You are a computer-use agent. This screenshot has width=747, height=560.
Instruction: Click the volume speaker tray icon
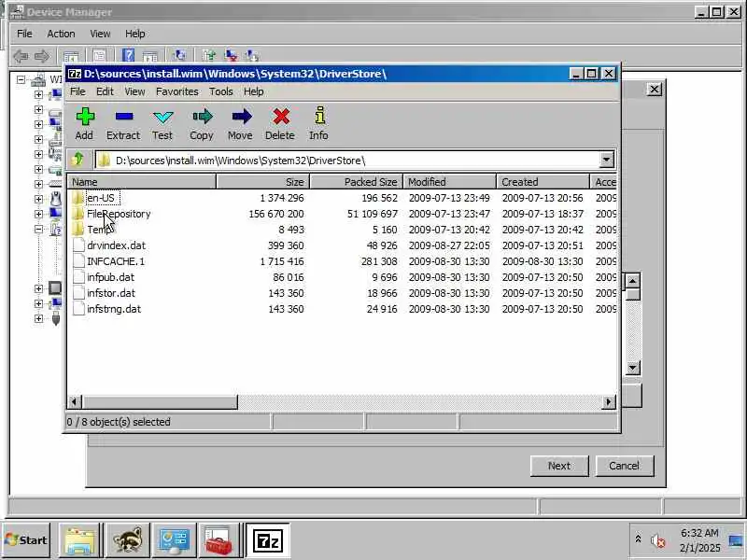click(x=658, y=540)
